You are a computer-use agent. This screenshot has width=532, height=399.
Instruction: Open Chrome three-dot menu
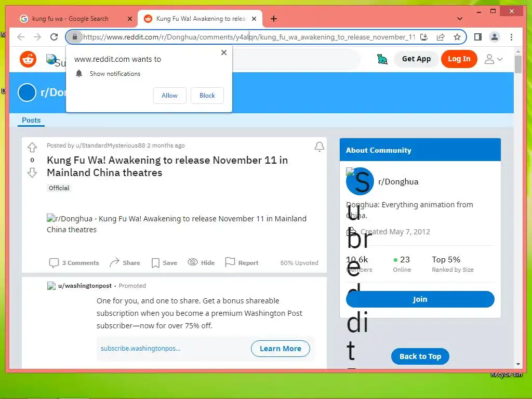pos(511,37)
